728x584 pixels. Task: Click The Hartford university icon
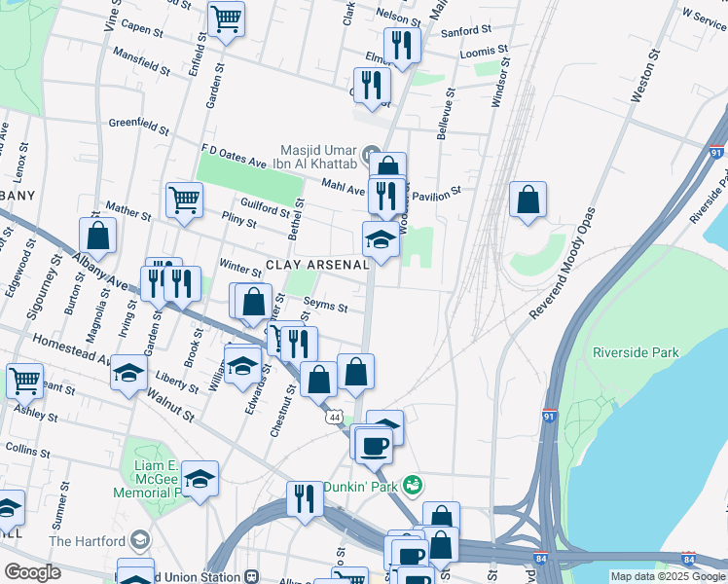tap(140, 539)
